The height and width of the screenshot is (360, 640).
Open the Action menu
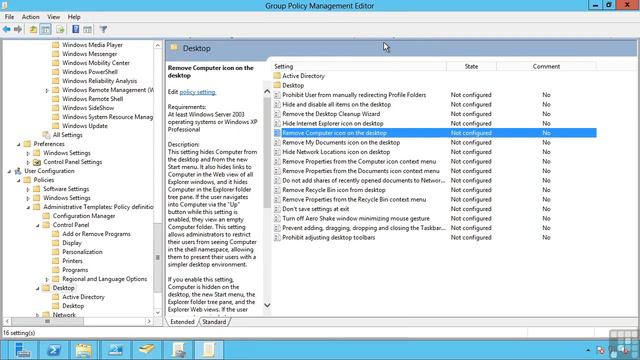coord(31,17)
